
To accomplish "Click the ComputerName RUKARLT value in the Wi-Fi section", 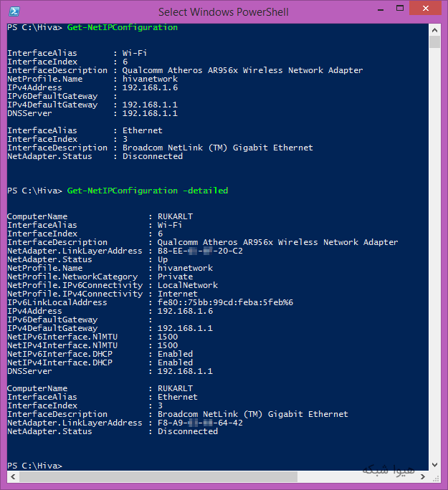I will tap(175, 216).
